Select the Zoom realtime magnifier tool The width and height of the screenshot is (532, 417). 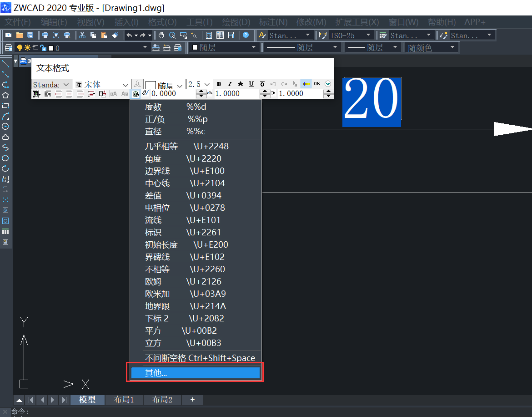[x=172, y=35]
